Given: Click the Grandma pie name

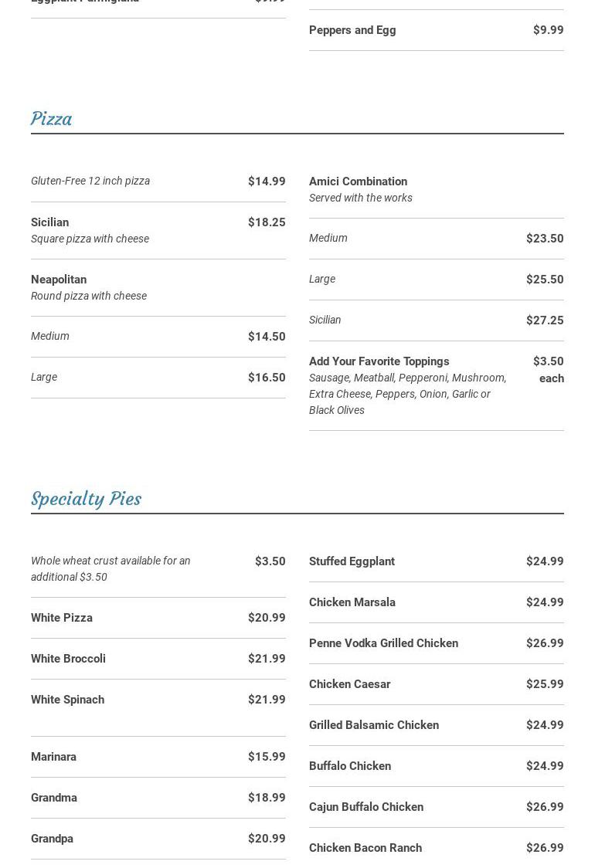Looking at the screenshot, I should click(54, 798).
